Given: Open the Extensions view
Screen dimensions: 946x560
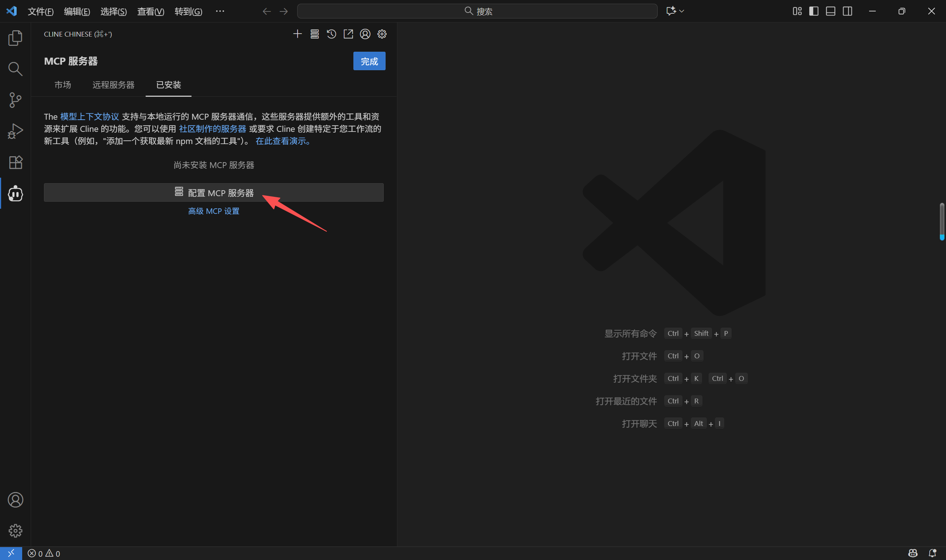Looking at the screenshot, I should [15, 163].
